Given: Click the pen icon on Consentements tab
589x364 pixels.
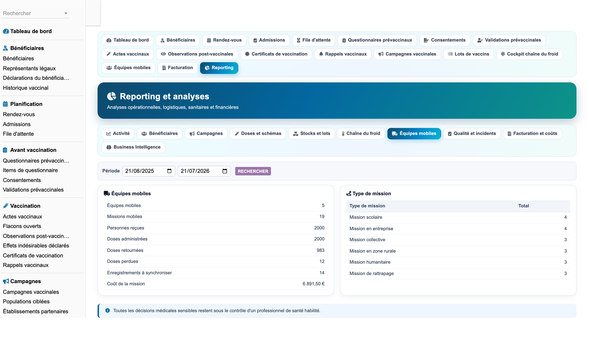Looking at the screenshot, I should [x=426, y=40].
